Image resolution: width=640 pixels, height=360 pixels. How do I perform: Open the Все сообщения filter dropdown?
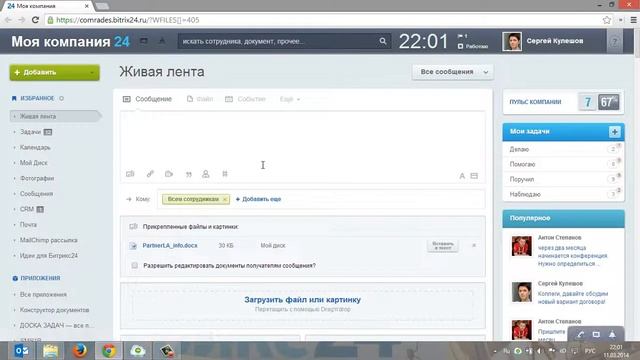point(453,72)
